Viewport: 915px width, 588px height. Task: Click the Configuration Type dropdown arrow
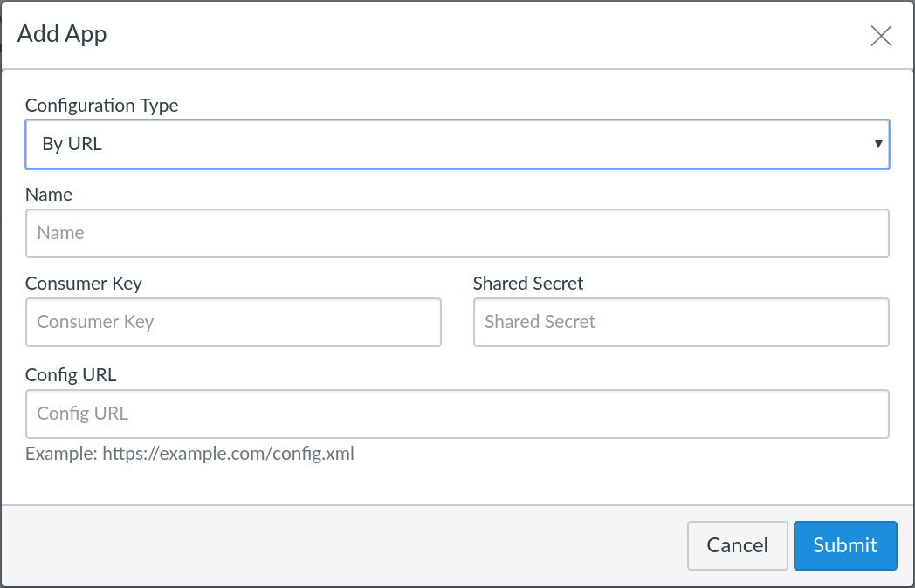877,144
